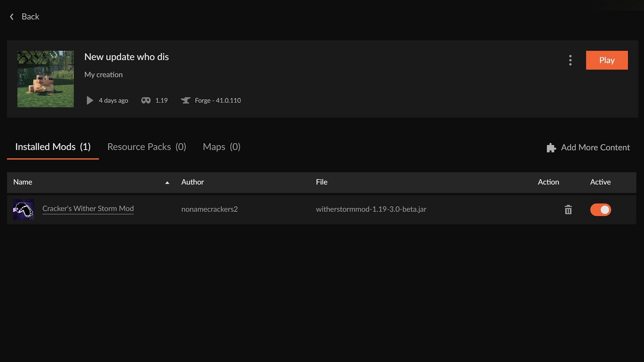
Task: Open the three-dot profile options menu
Action: pyautogui.click(x=570, y=60)
